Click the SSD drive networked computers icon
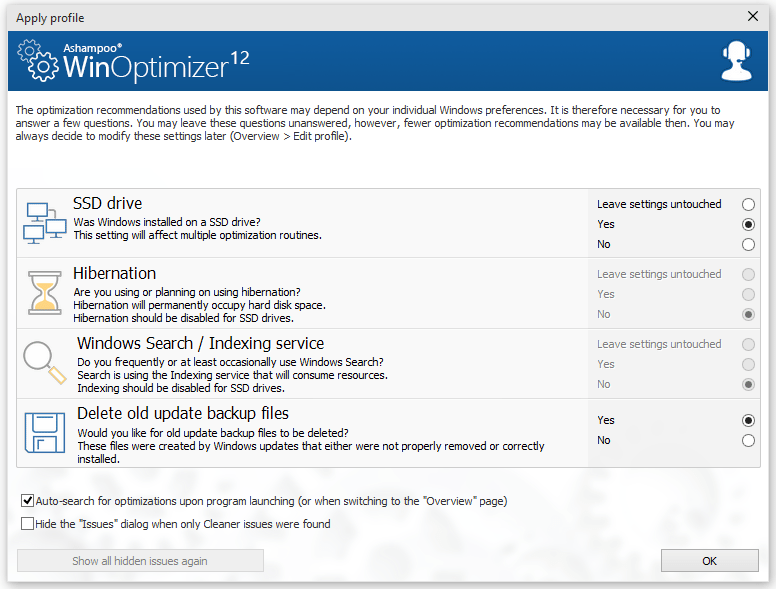This screenshot has height=589, width=776. [x=45, y=223]
